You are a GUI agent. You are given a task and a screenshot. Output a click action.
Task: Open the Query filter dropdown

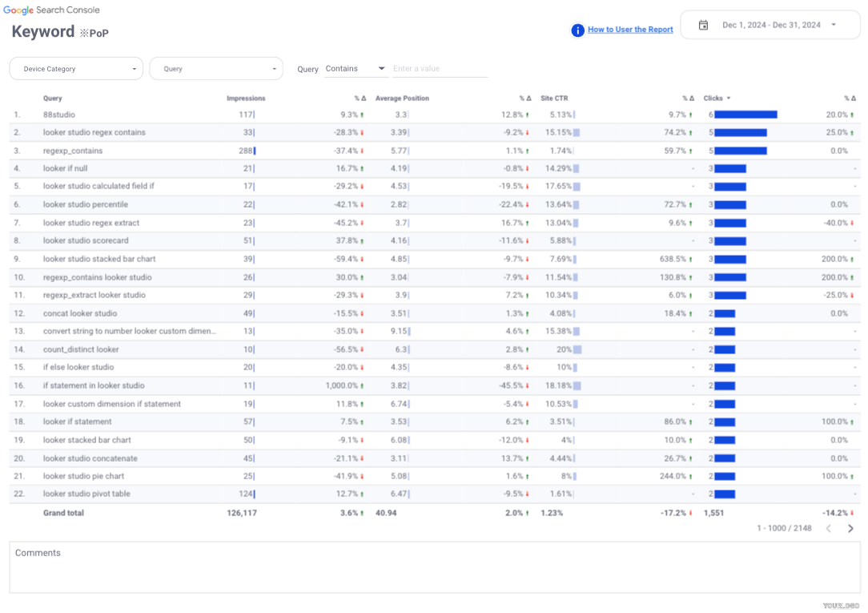(x=216, y=69)
